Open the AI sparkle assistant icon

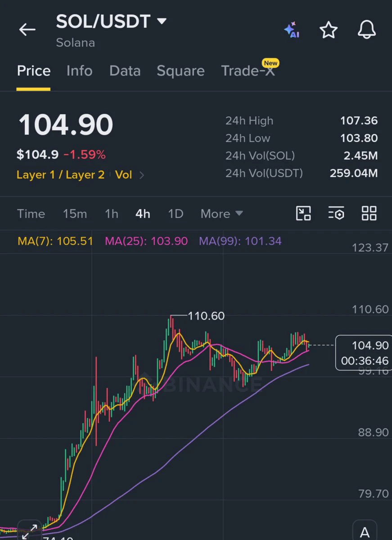[x=292, y=30]
